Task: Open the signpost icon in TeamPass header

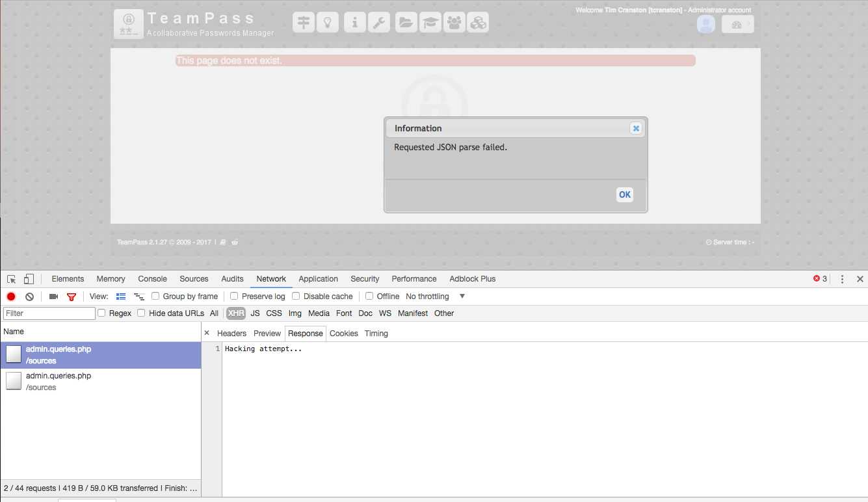Action: coord(304,22)
